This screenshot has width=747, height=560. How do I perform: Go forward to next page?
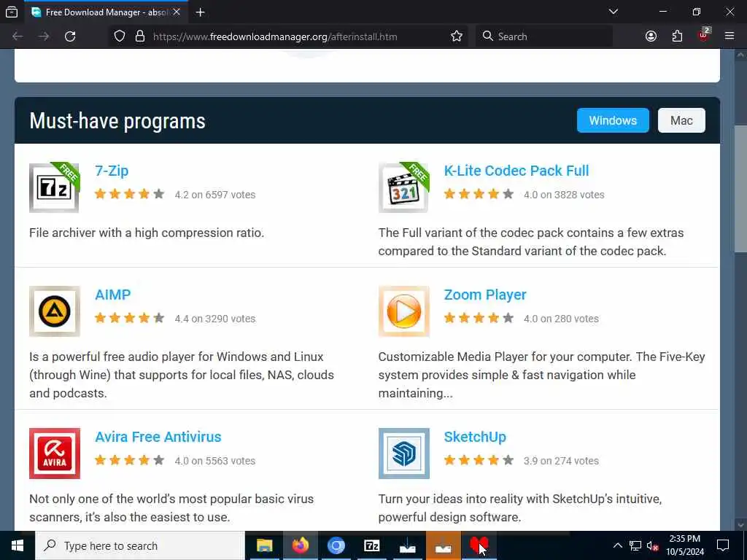[44, 36]
